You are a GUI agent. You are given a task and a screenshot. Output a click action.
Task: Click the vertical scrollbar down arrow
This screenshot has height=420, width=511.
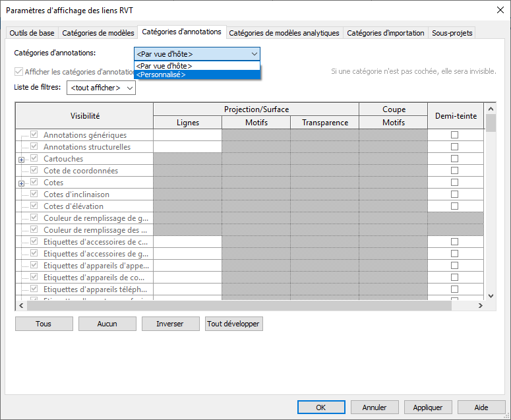point(491,295)
